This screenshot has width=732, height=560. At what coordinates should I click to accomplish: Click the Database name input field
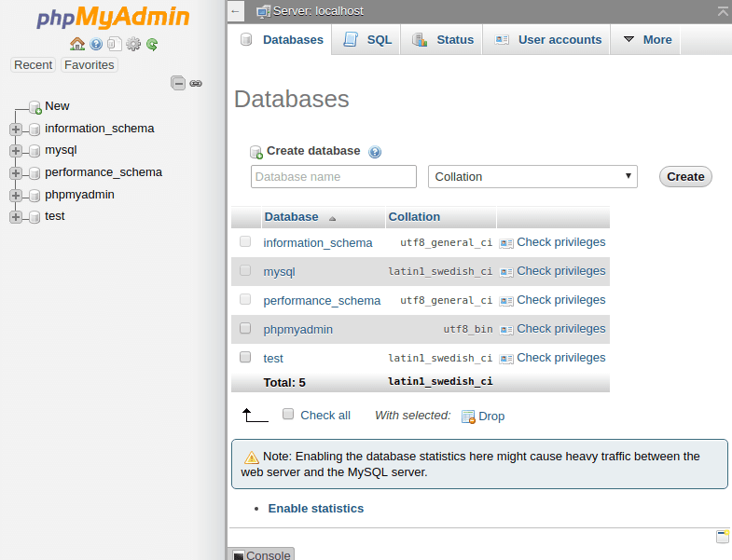[333, 176]
